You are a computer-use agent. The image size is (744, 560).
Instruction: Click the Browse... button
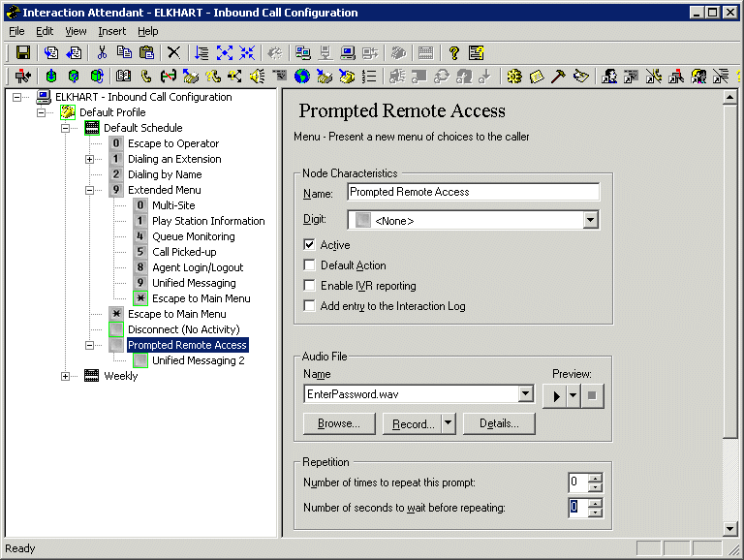[339, 423]
